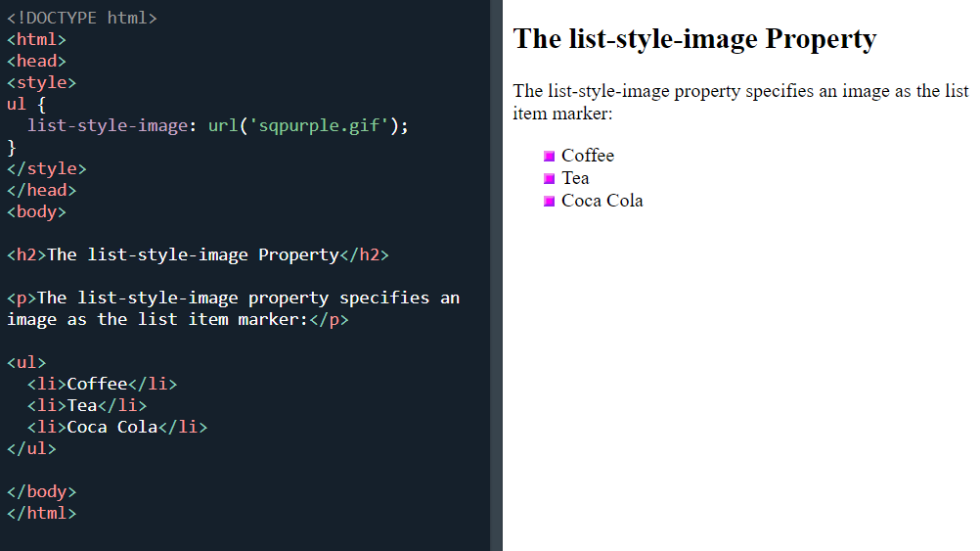
Task: Click the list-style-image property name in code
Action: click(x=107, y=125)
